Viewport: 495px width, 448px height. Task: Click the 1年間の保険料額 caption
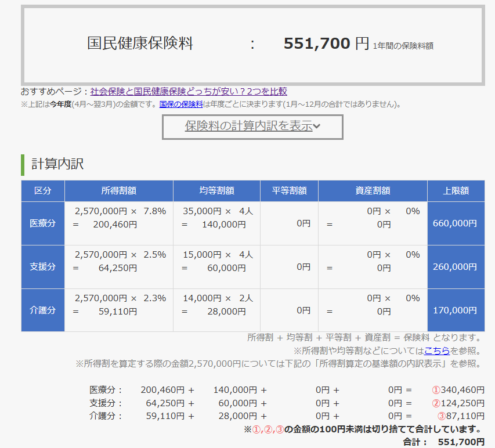[403, 46]
